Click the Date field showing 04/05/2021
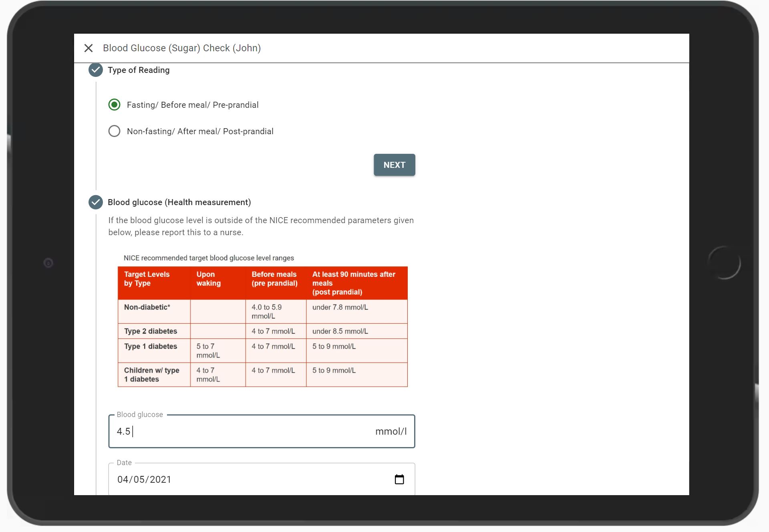 coord(262,480)
